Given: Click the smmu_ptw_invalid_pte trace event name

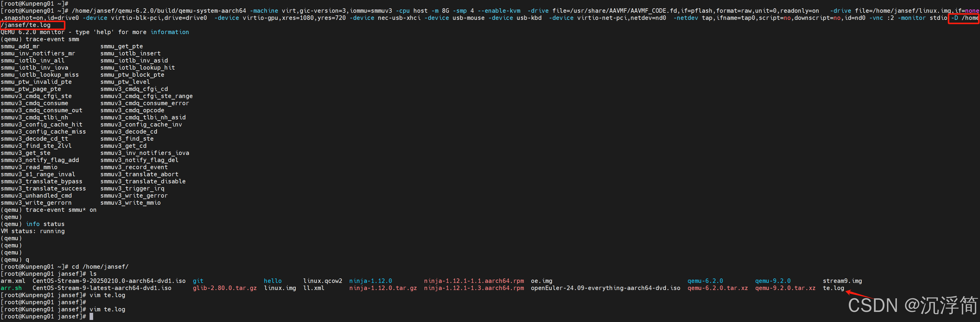Looking at the screenshot, I should (x=36, y=82).
